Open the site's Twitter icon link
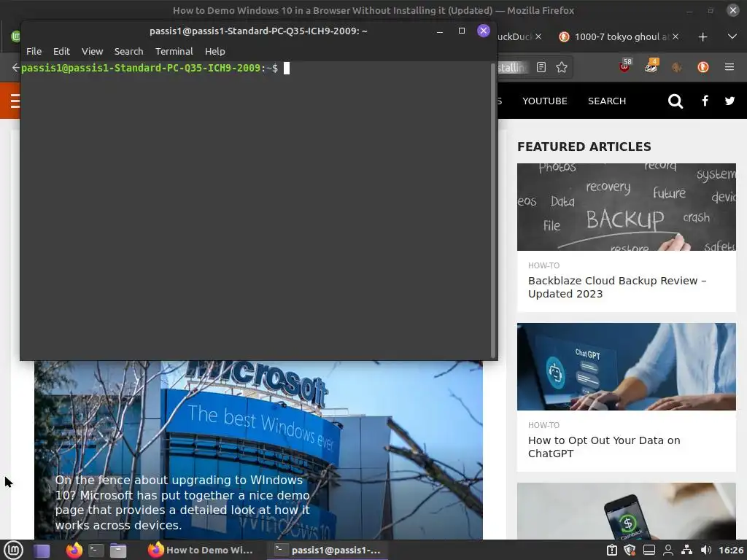This screenshot has width=747, height=560. coord(729,101)
